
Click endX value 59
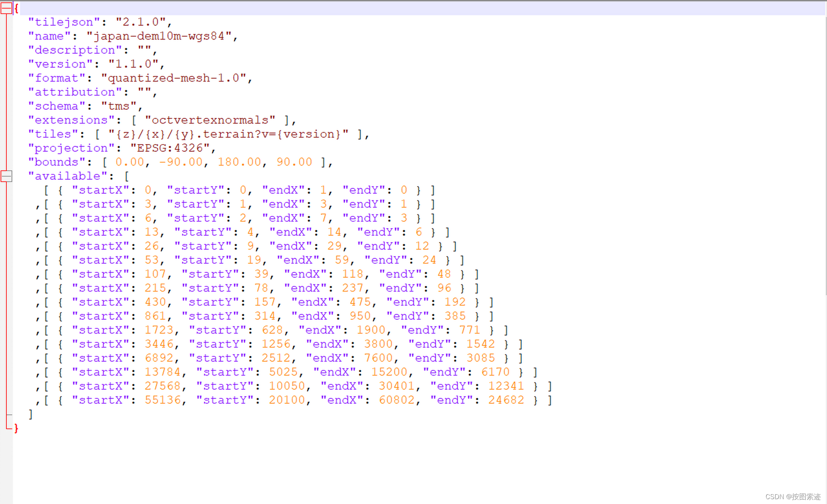pos(342,260)
